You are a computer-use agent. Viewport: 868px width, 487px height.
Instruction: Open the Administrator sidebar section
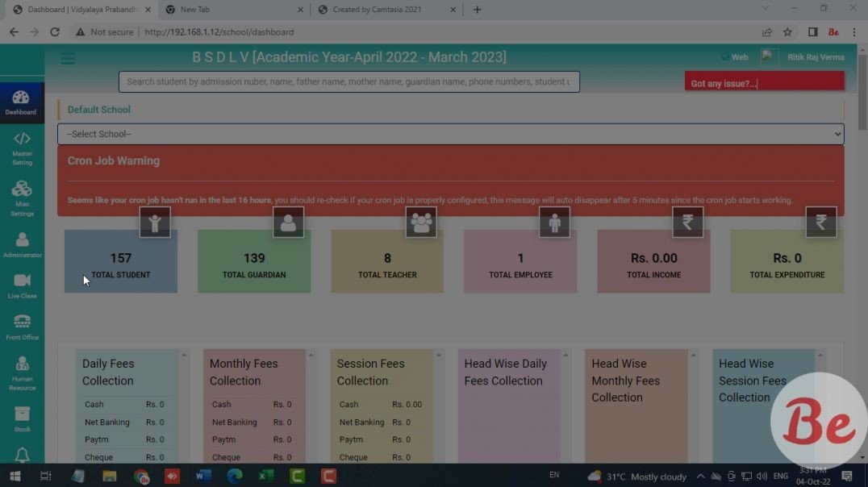(22, 243)
